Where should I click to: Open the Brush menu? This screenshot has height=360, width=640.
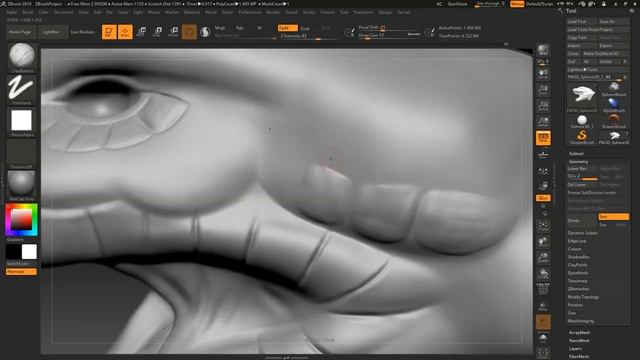(x=28, y=12)
